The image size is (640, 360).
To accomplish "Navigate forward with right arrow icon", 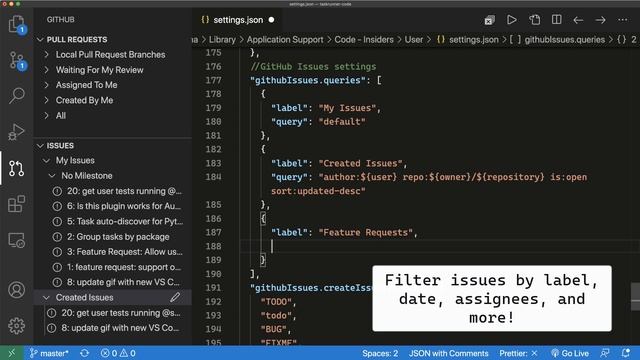I will tap(600, 20).
